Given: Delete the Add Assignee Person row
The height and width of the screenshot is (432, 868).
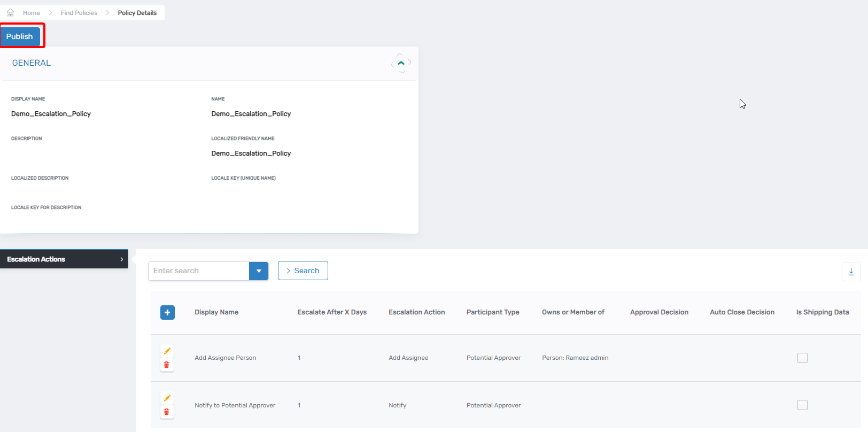Looking at the screenshot, I should click(167, 365).
